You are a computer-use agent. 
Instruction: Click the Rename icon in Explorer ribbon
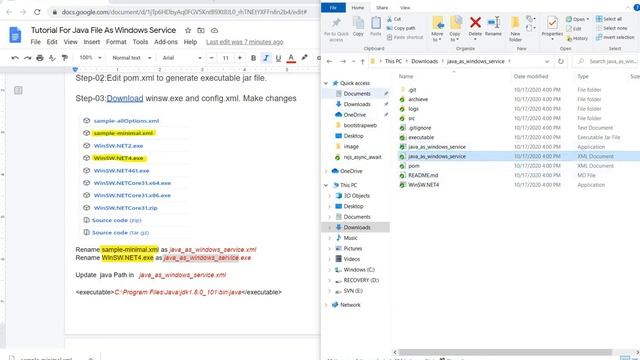coord(493,27)
